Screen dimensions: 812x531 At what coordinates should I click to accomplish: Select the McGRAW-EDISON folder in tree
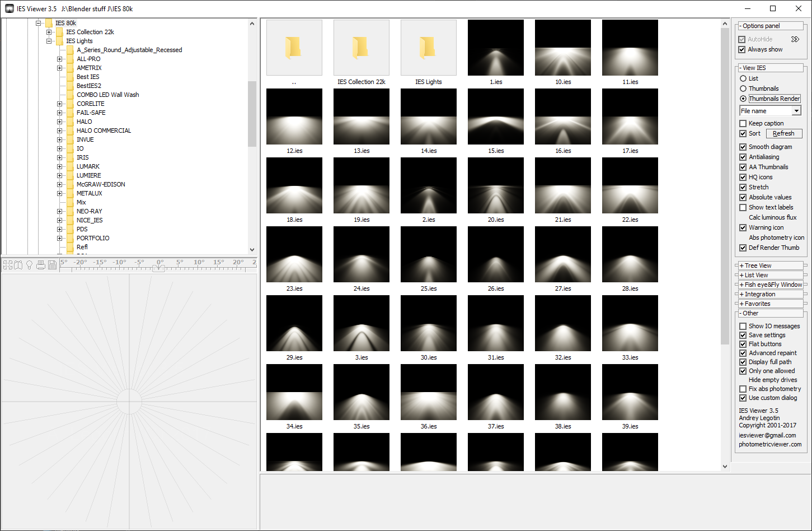click(101, 184)
